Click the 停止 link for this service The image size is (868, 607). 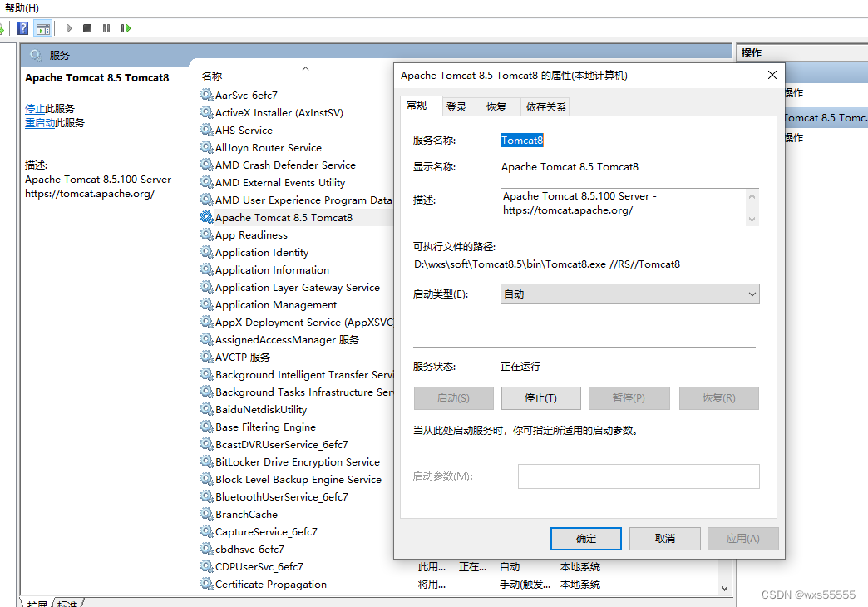point(35,109)
